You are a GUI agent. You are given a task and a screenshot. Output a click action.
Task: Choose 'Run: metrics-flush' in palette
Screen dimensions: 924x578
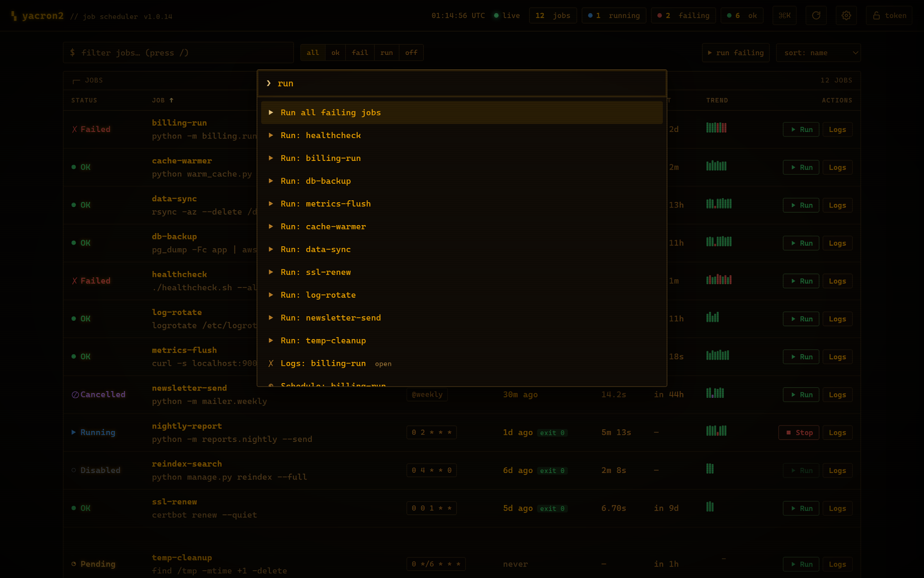click(462, 204)
